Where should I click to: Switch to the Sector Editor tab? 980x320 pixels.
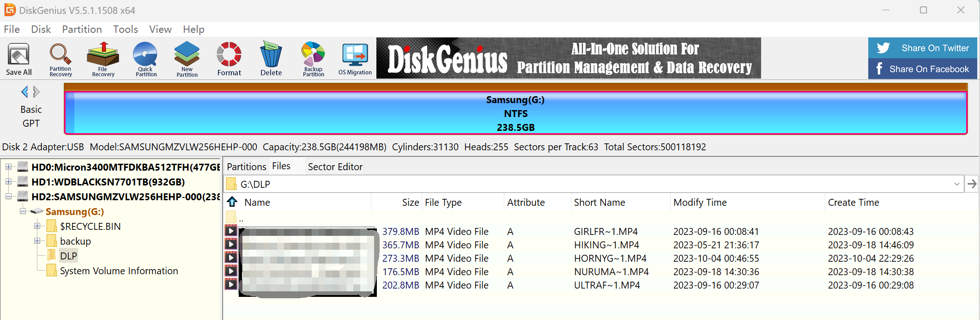(x=335, y=166)
